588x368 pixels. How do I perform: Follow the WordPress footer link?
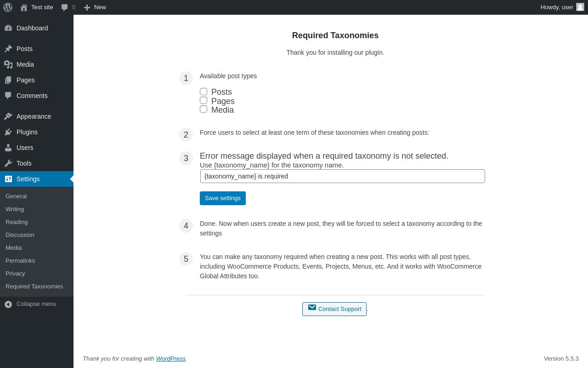point(171,358)
